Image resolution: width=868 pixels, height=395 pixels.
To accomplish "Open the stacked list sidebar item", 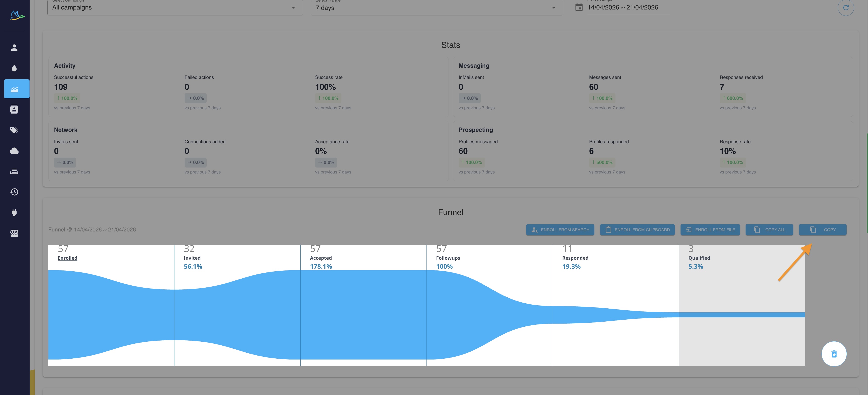I will (14, 171).
